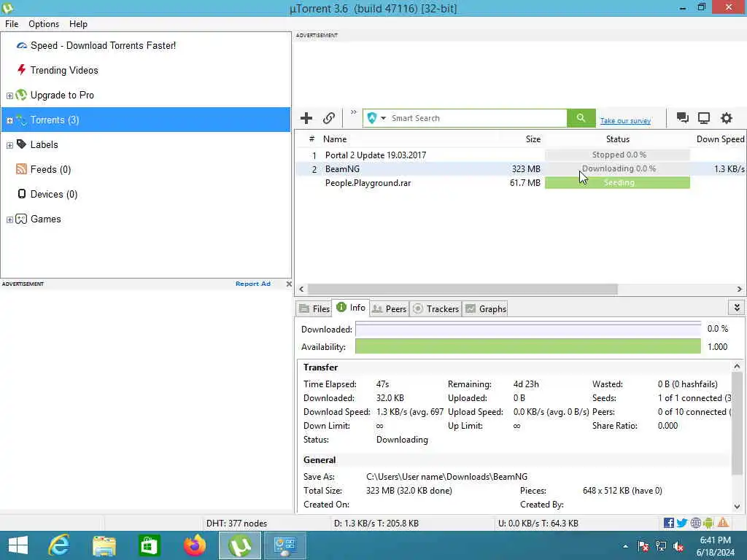
Task: Open the Options menu
Action: coord(44,24)
